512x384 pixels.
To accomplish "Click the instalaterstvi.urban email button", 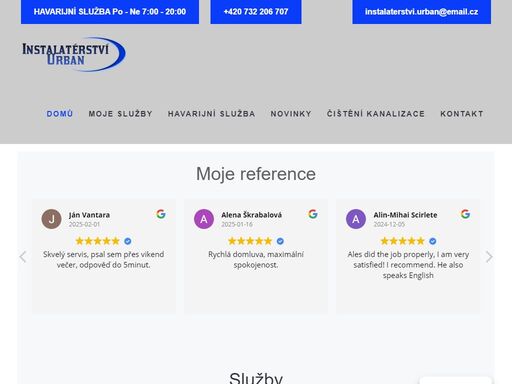I will pos(422,12).
